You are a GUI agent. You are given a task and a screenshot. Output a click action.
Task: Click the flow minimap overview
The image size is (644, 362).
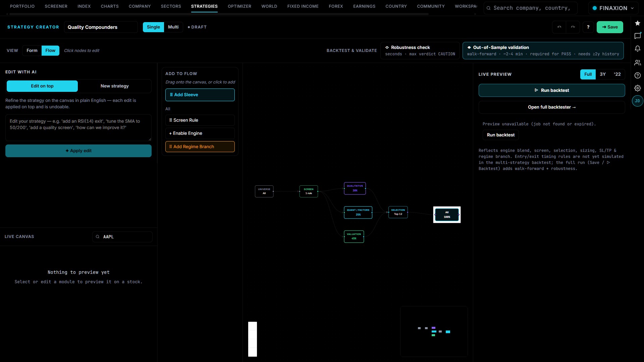point(434,331)
